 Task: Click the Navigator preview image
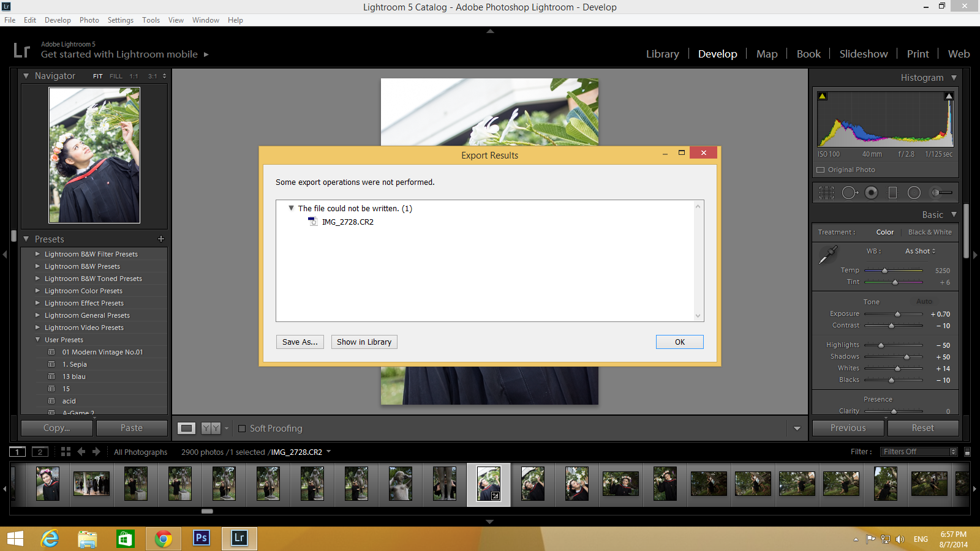[94, 155]
